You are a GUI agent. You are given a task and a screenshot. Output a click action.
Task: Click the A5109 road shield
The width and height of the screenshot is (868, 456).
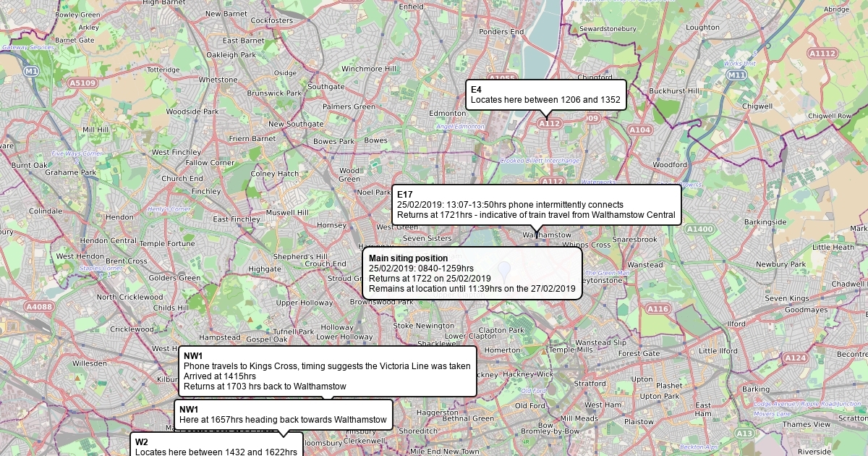pos(82,83)
